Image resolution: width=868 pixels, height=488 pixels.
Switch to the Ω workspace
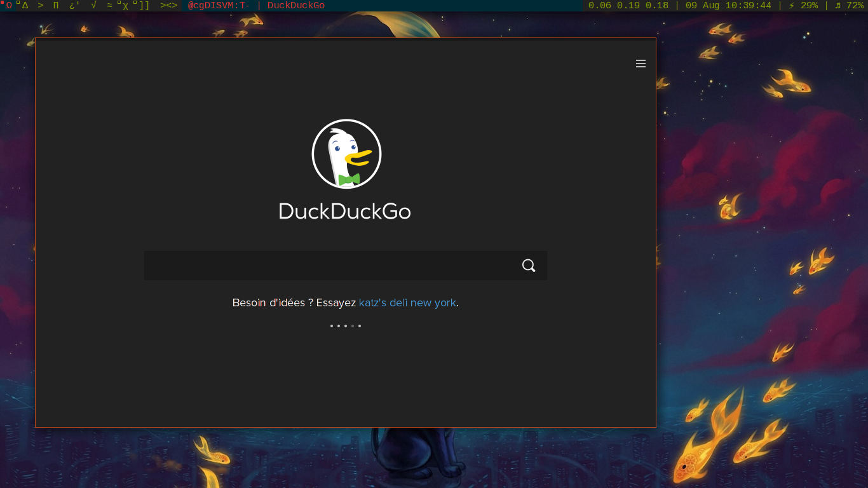(x=9, y=6)
